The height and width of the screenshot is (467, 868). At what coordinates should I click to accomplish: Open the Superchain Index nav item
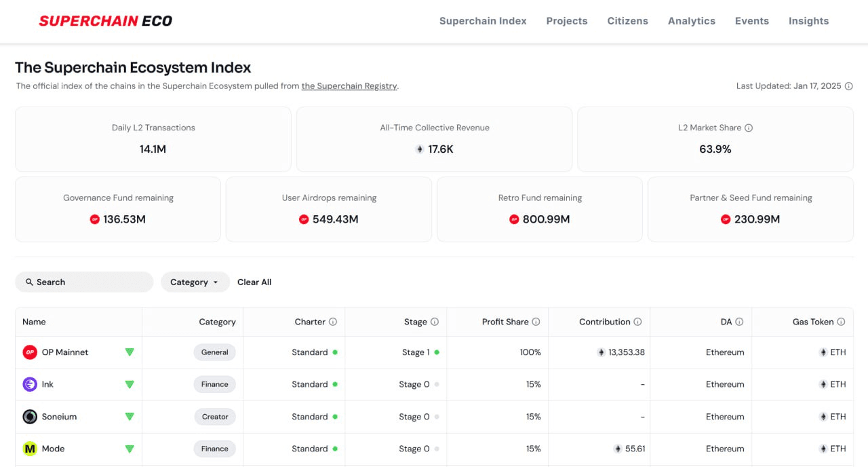(483, 21)
